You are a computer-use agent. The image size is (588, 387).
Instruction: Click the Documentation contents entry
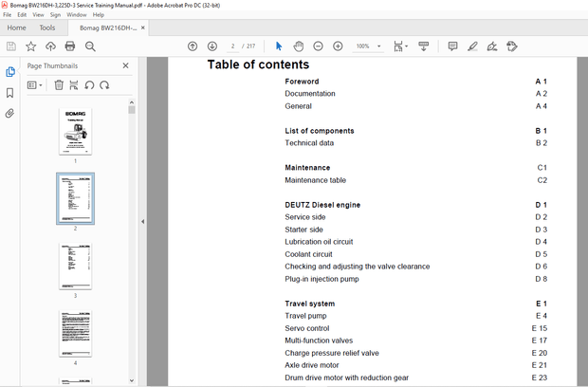click(x=310, y=94)
